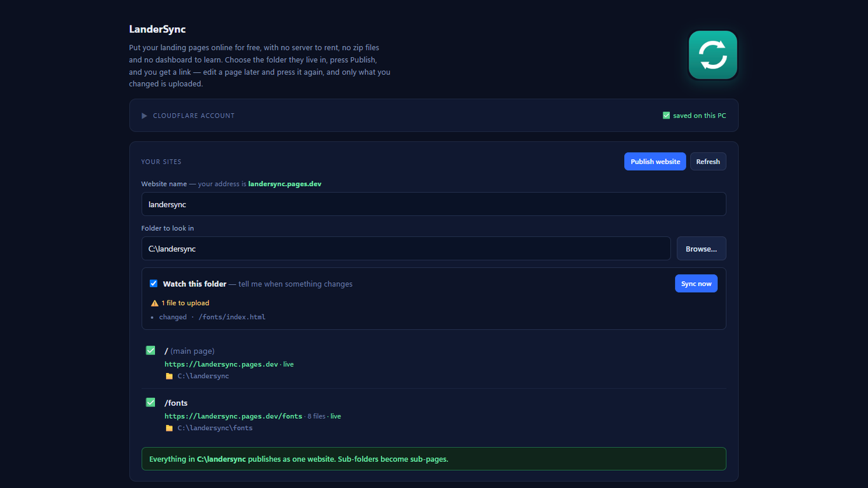Open the https://landersync.pages.dev link
The height and width of the screenshot is (488, 868).
pos(221,365)
